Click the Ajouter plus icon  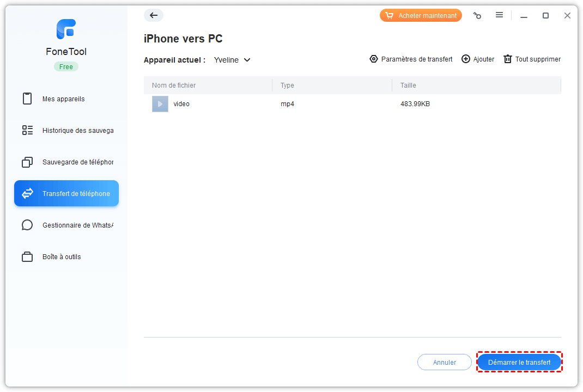466,59
